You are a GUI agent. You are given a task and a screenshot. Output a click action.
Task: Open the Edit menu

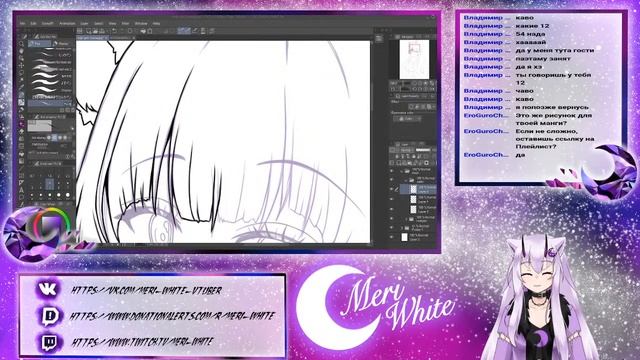(33, 23)
